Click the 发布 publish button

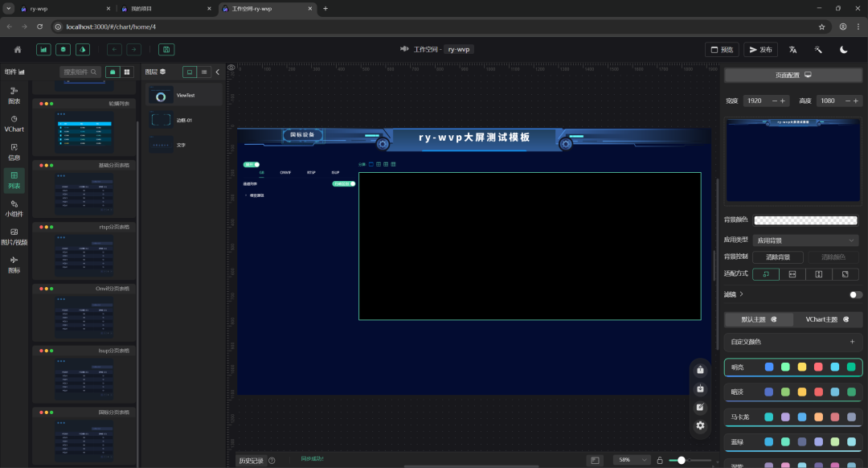pyautogui.click(x=760, y=49)
